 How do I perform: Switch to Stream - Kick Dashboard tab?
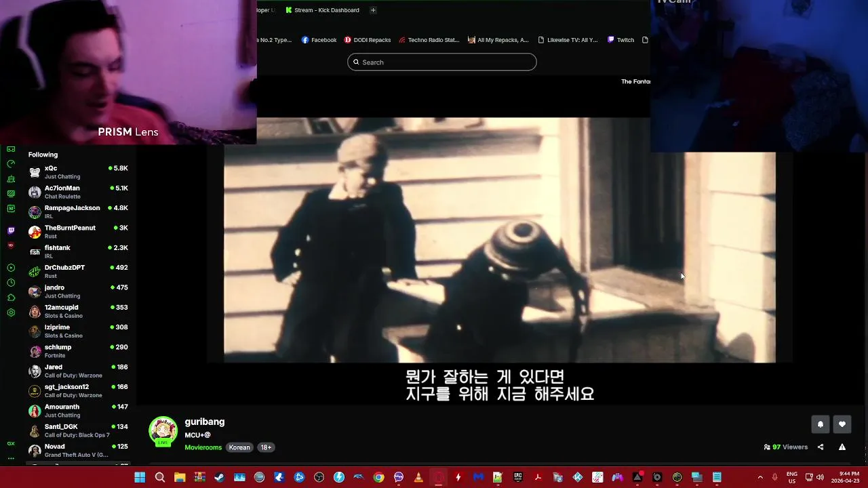(x=322, y=10)
